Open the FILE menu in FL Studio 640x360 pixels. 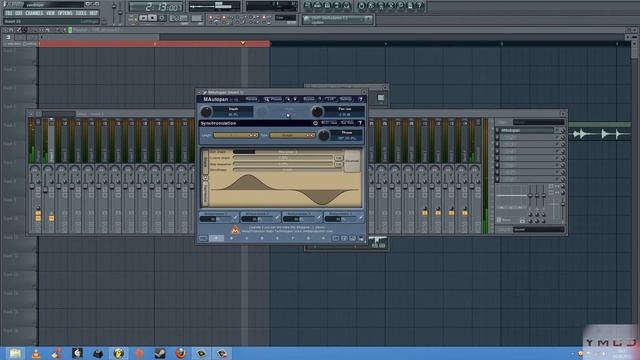click(x=9, y=13)
